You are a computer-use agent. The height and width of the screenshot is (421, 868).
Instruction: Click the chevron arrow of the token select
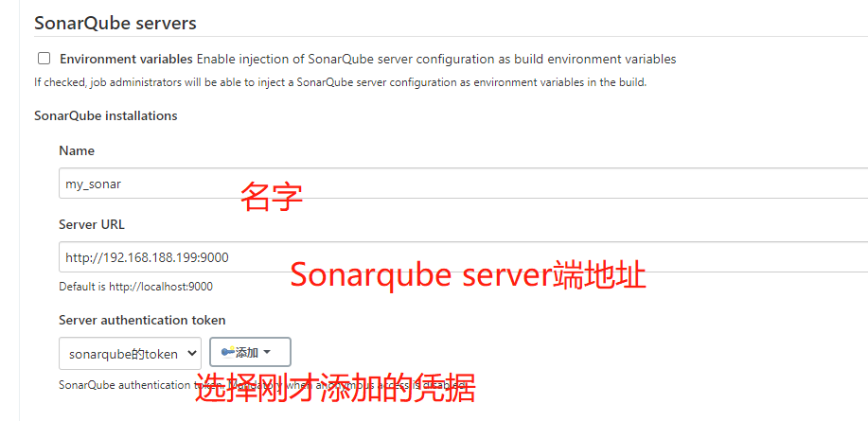193,354
